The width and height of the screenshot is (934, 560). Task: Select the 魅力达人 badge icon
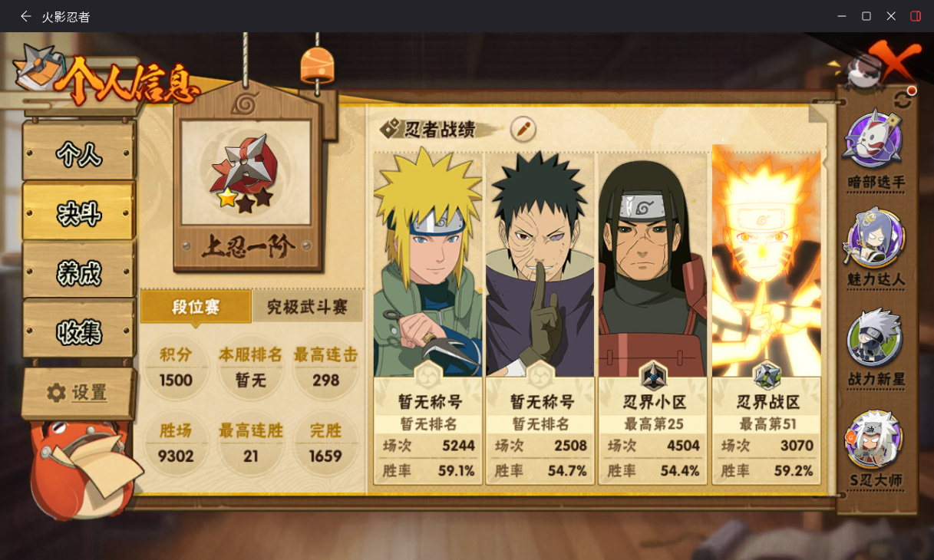[x=875, y=238]
